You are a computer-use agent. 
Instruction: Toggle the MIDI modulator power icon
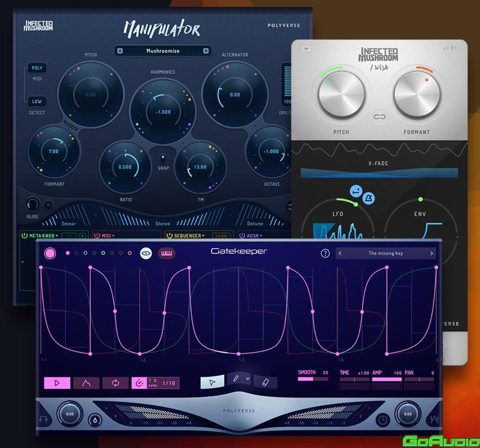97,235
